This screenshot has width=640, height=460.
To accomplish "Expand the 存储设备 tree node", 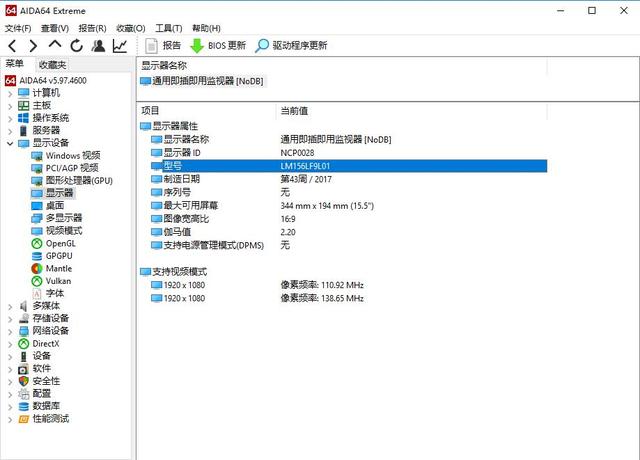I will click(x=10, y=319).
